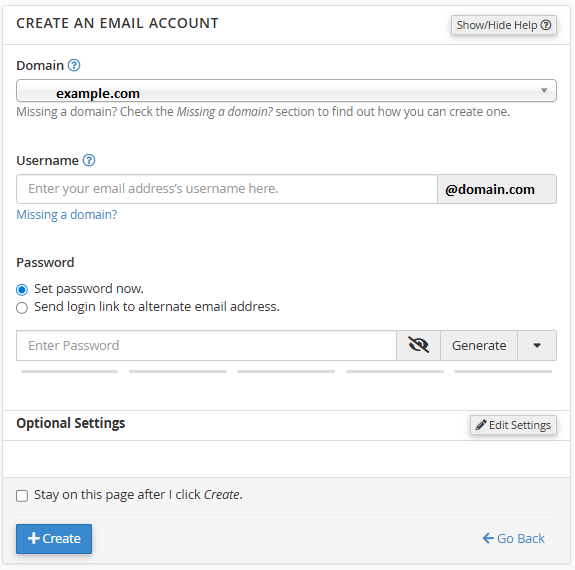
Task: Click the Enter Password input field
Action: 206,345
